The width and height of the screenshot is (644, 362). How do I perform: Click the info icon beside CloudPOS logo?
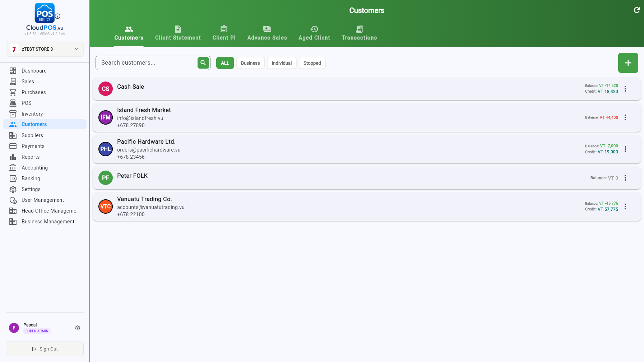57,16
